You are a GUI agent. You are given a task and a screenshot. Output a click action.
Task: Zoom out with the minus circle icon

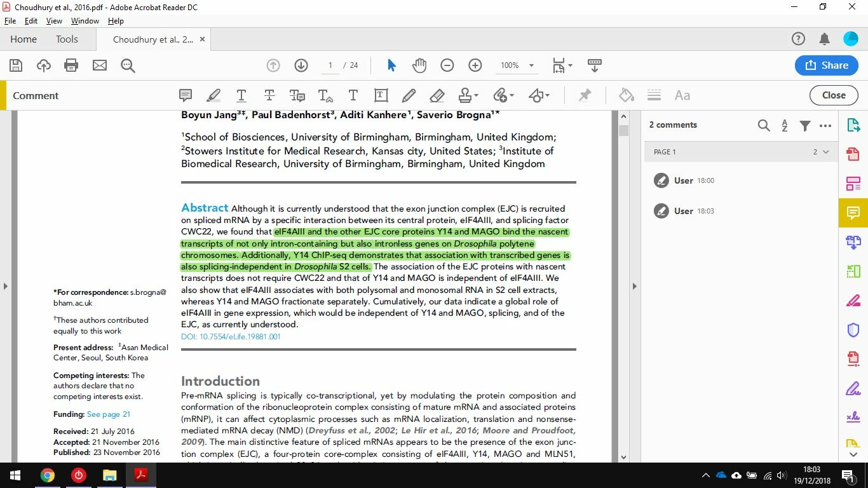[447, 65]
